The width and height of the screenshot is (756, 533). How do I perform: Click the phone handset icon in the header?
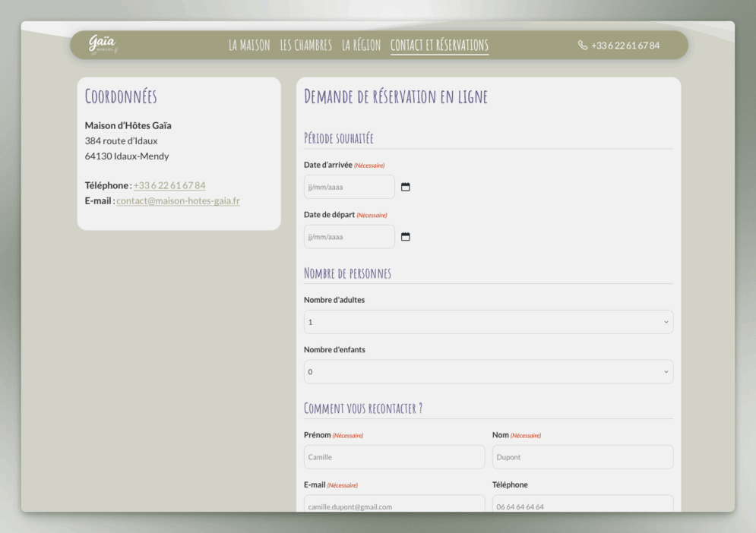pyautogui.click(x=583, y=46)
